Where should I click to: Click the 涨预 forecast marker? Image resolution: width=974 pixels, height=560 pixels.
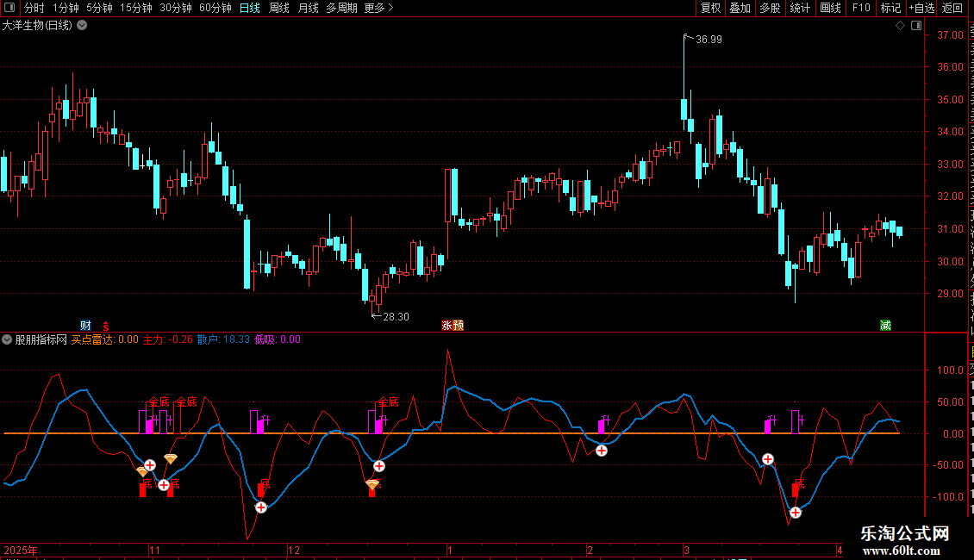(453, 326)
